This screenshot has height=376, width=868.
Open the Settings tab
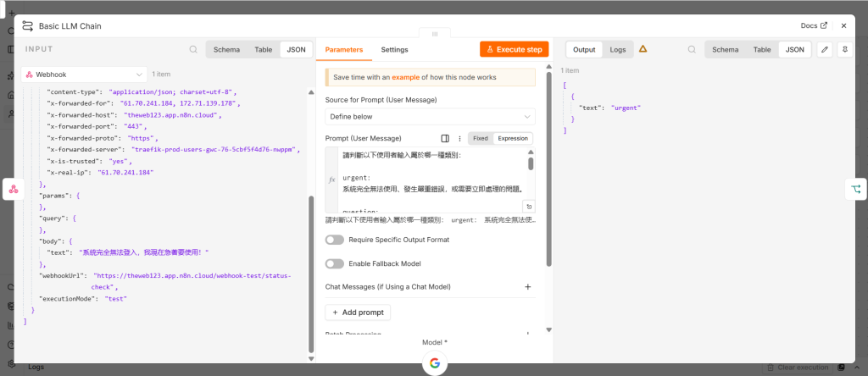click(x=394, y=49)
